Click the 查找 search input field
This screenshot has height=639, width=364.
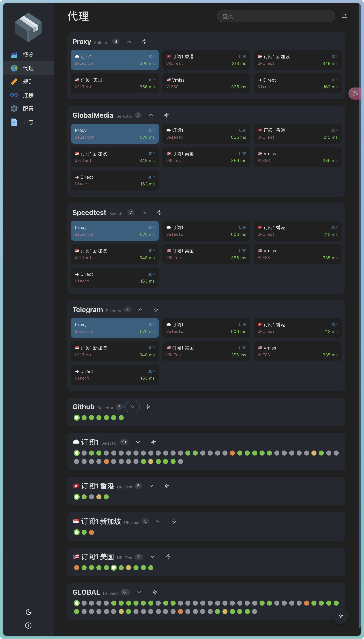pyautogui.click(x=276, y=16)
